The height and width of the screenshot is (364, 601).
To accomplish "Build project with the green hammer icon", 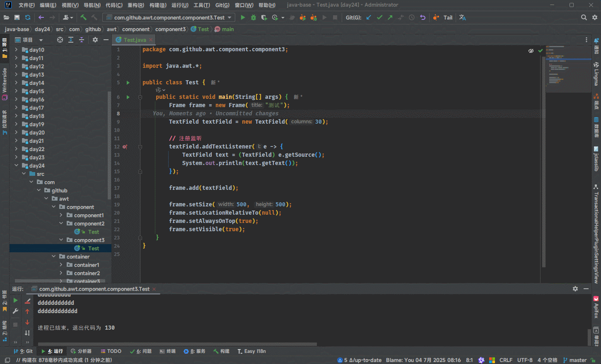I will click(83, 17).
